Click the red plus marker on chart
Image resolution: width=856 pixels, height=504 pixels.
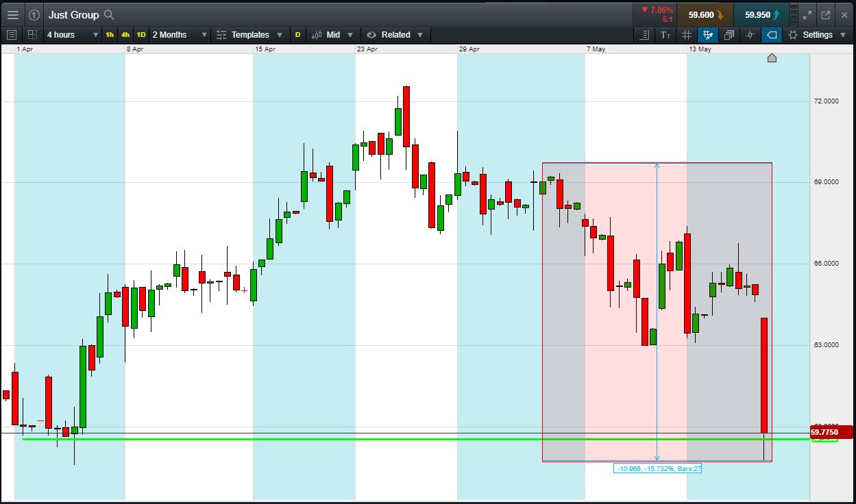[245, 290]
